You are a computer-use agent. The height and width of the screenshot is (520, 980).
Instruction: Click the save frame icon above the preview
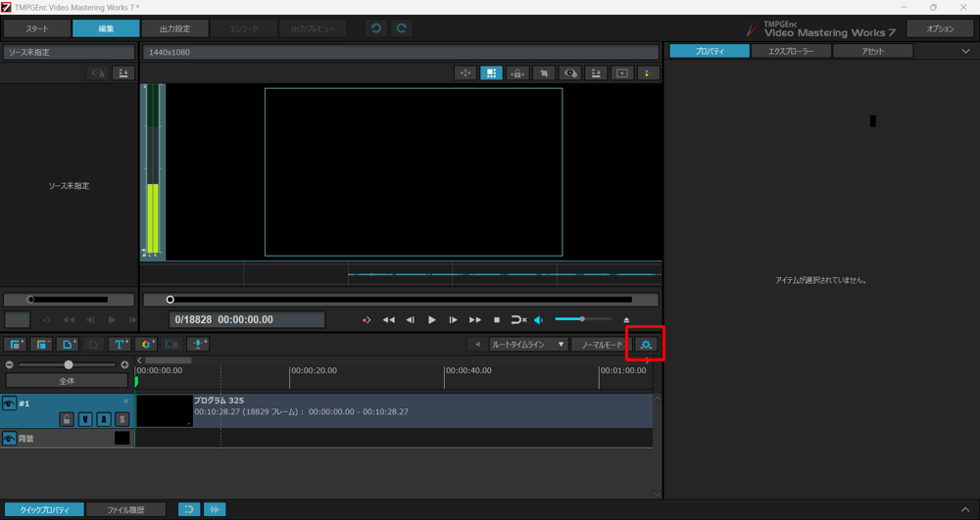pyautogui.click(x=596, y=73)
